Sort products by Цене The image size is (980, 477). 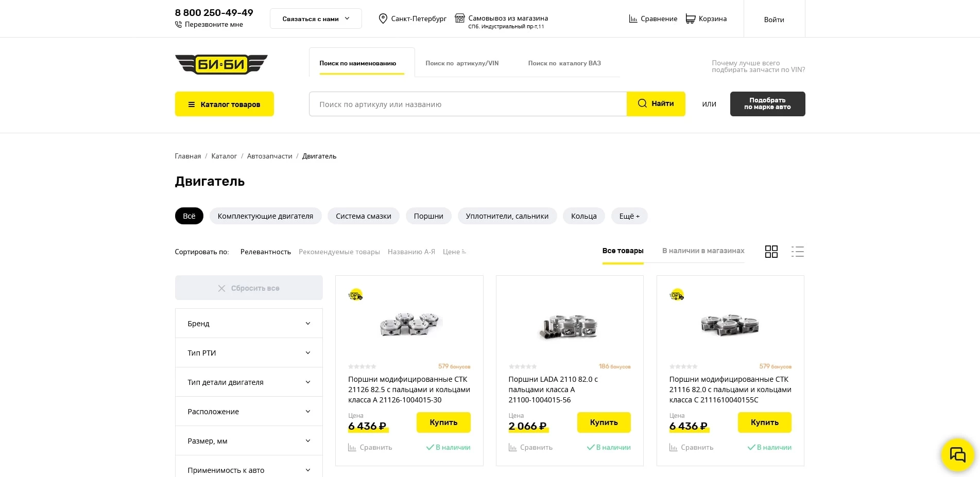click(x=454, y=252)
